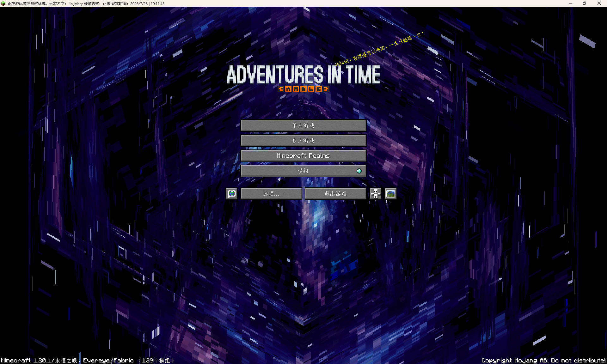The width and height of the screenshot is (607, 364).
Task: Restore down the Minecraft window
Action: tap(585, 3)
